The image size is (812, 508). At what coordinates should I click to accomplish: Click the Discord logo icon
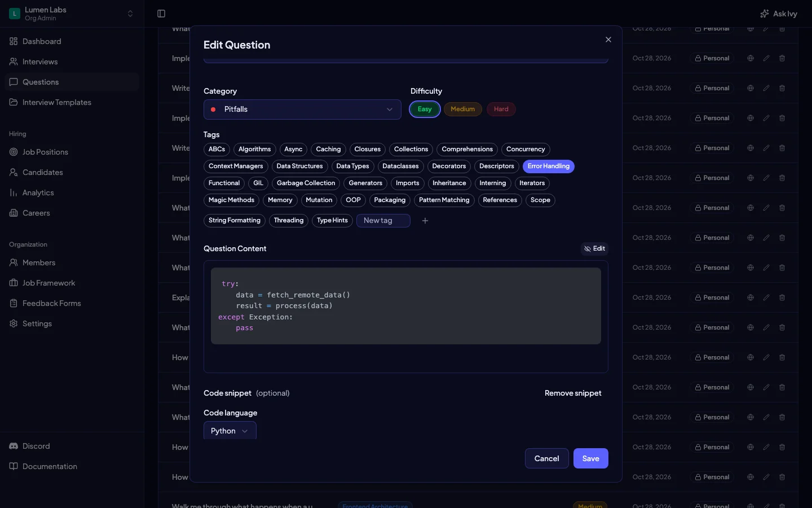click(14, 446)
